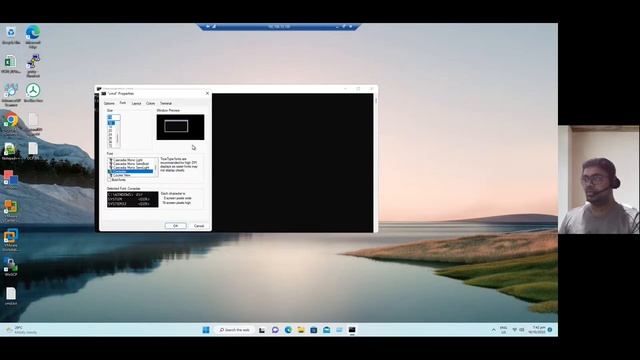Image resolution: width=640 pixels, height=360 pixels.
Task: Click Cancel in the Properties dialog
Action: [199, 226]
